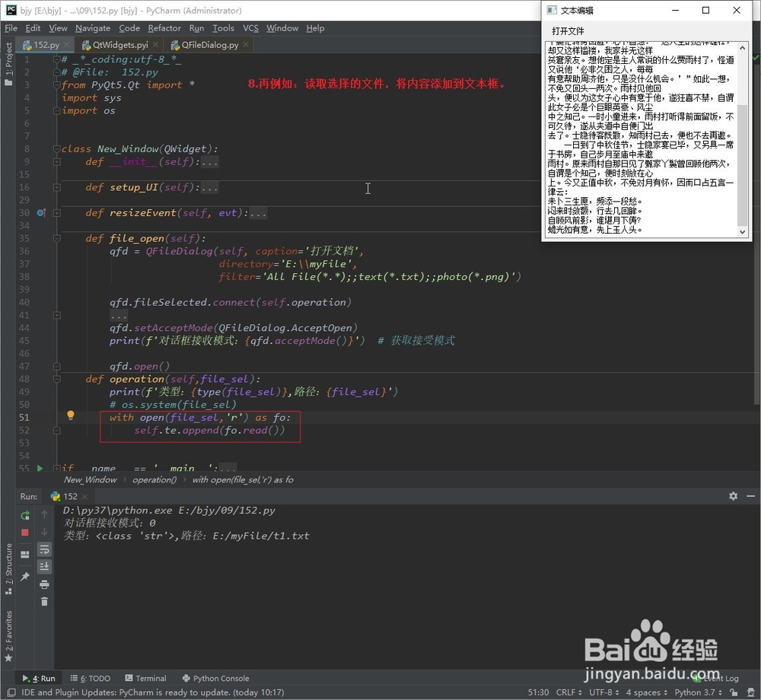Open the Favorites tool window sidebar

[8, 636]
